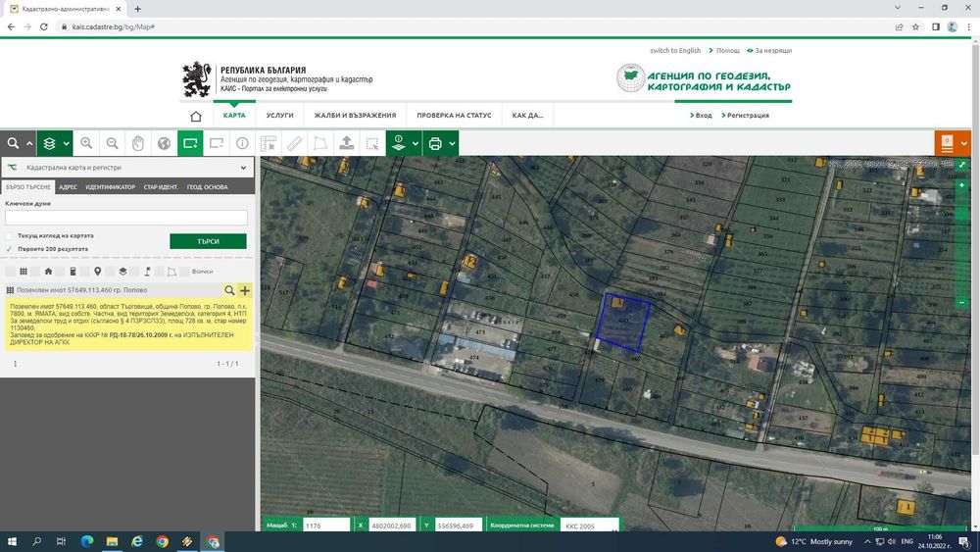The width and height of the screenshot is (980, 552).
Task: Open 'Кадастрална карта и регистри' dropdown
Action: point(127,168)
